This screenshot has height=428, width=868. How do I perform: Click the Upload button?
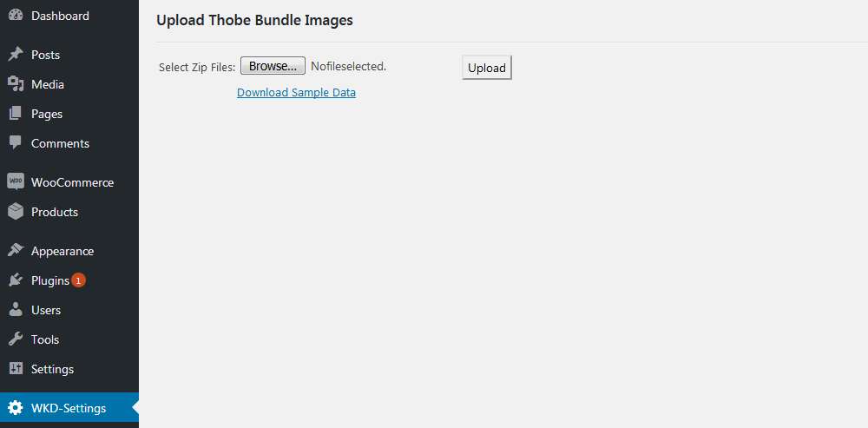(487, 68)
